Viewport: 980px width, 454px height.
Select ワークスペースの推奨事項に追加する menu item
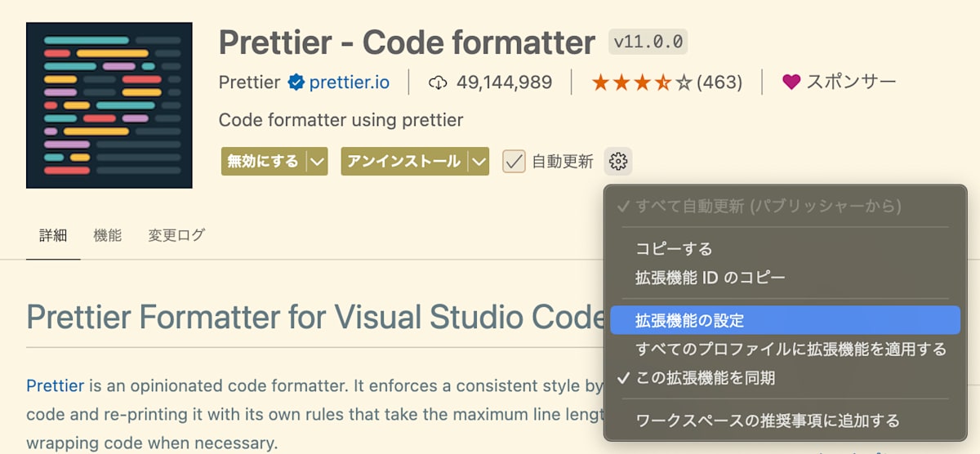[x=785, y=421]
